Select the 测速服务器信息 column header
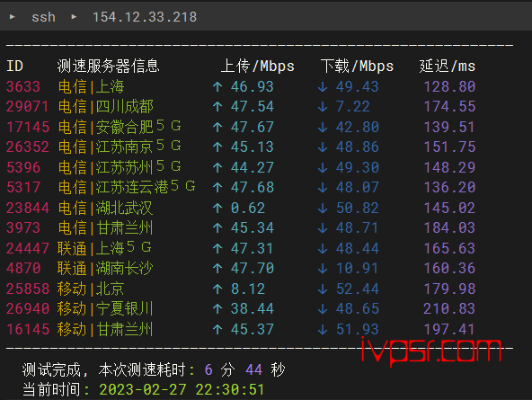 click(x=108, y=67)
